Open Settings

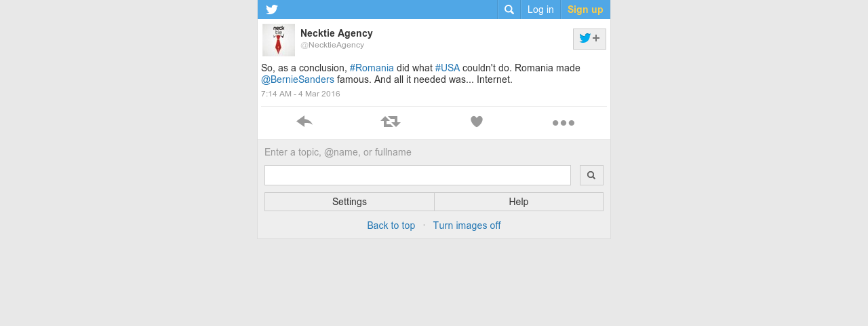pos(349,202)
